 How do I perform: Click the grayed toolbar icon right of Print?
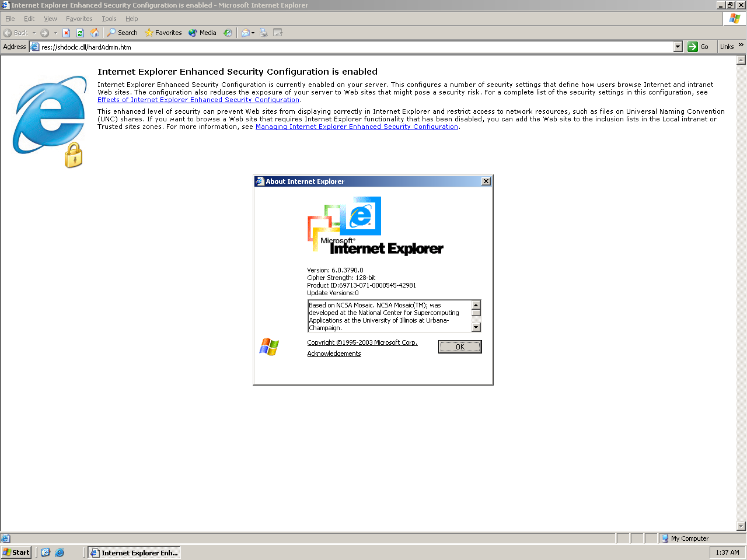(x=278, y=33)
